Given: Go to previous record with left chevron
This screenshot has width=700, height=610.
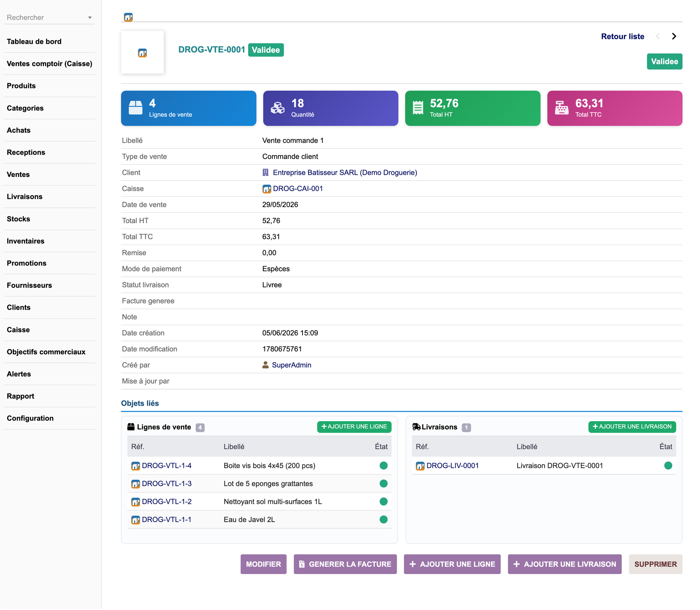Looking at the screenshot, I should pos(658,36).
